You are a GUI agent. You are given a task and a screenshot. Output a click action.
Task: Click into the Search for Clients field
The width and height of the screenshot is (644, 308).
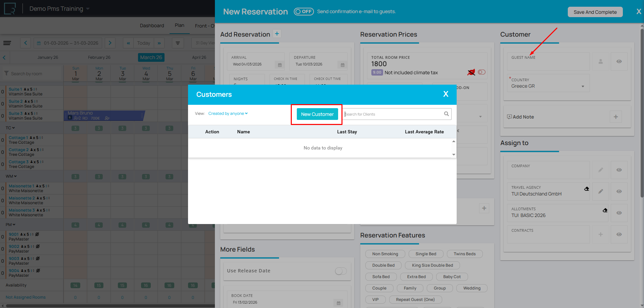(x=393, y=114)
